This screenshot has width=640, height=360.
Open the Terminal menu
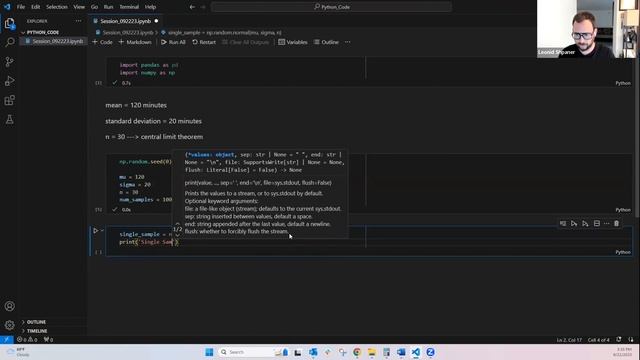(129, 7)
